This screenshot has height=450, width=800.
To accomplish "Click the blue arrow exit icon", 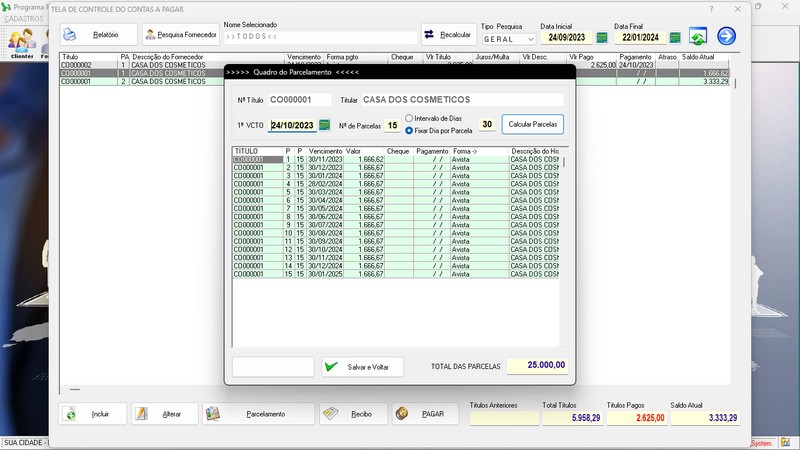I will pyautogui.click(x=726, y=36).
